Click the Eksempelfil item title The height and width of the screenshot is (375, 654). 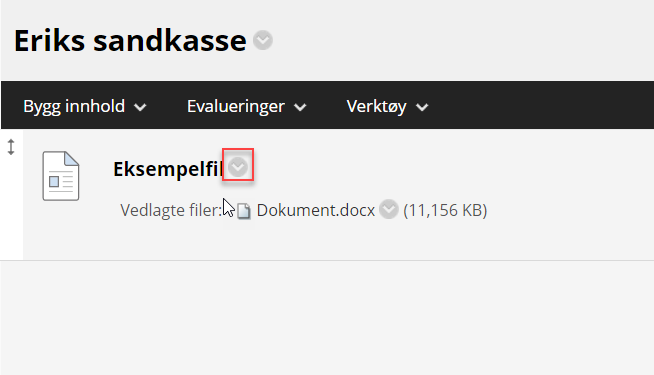click(168, 169)
